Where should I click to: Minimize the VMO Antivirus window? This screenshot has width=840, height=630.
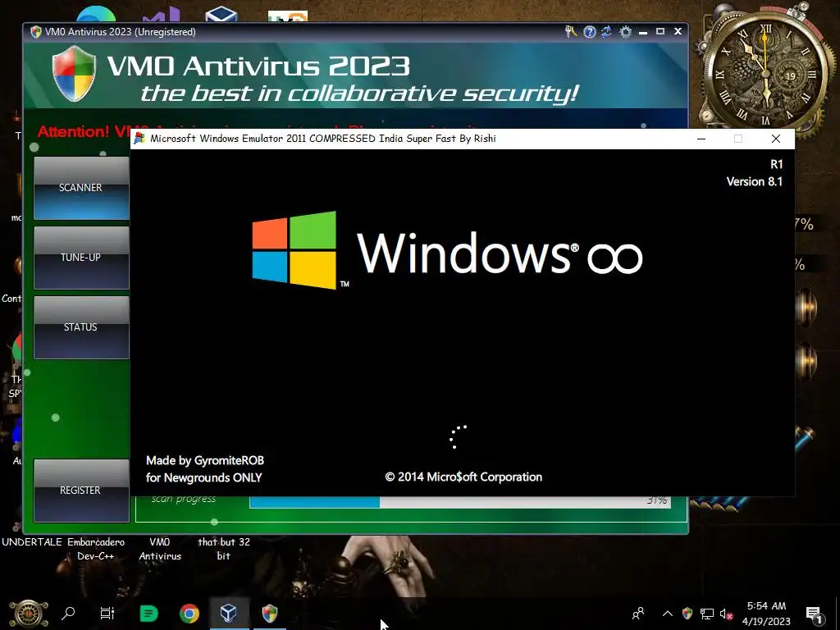tap(643, 32)
